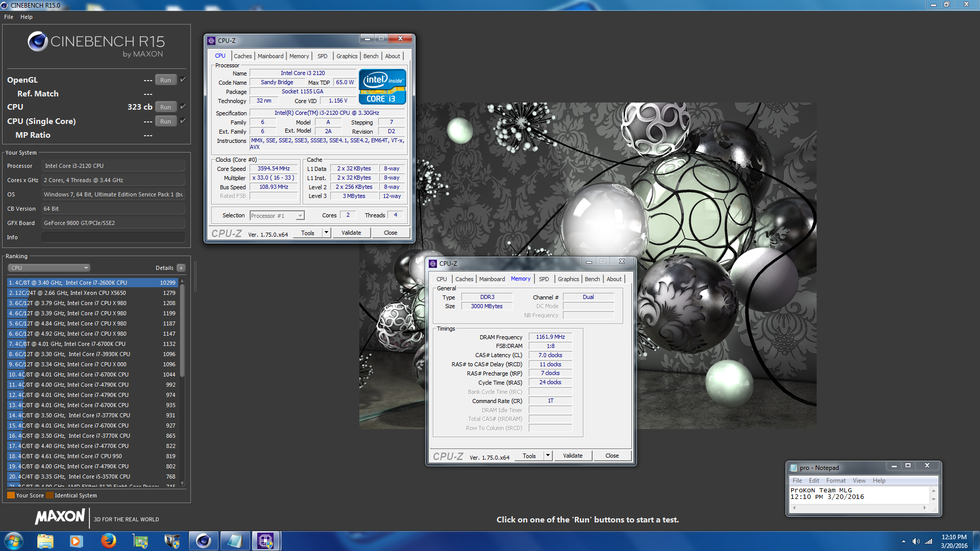This screenshot has height=551, width=980.
Task: Open Notepad View menu
Action: [859, 481]
